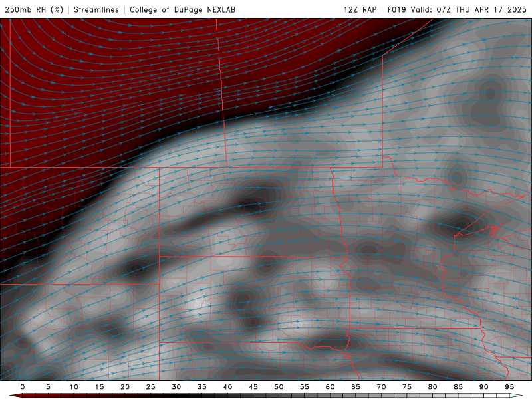Click the colorbar label '45'
Image resolution: width=532 pixels, height=399 pixels.
coord(253,387)
